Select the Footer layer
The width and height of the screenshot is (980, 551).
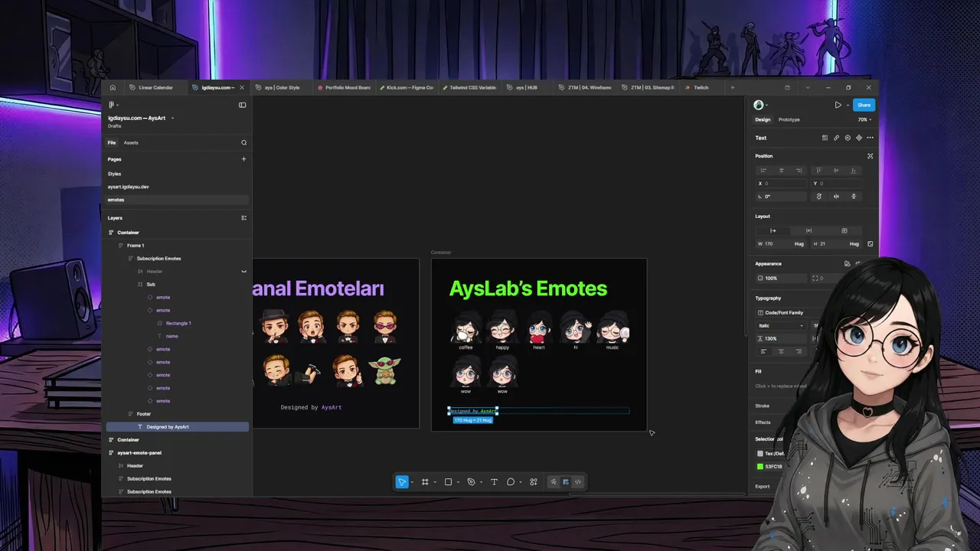144,414
